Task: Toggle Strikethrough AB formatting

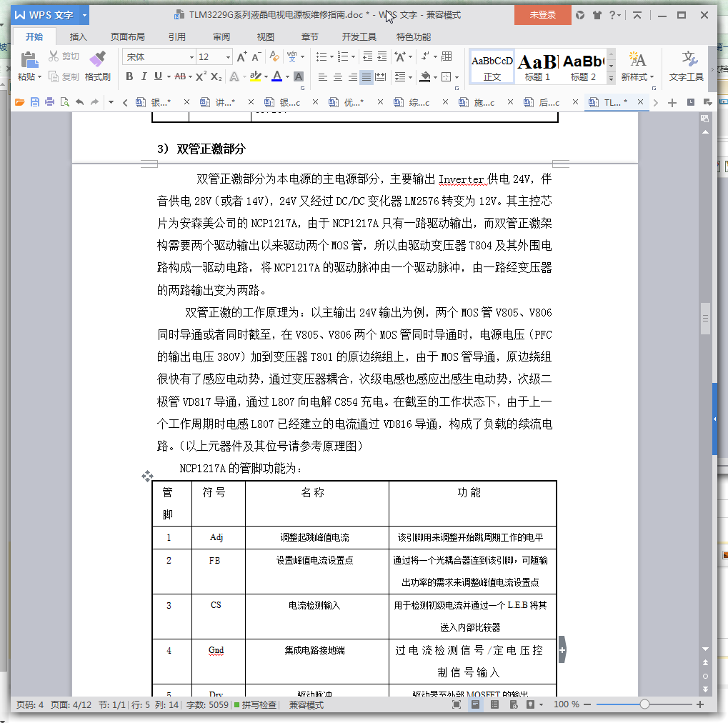Action: coord(180,76)
